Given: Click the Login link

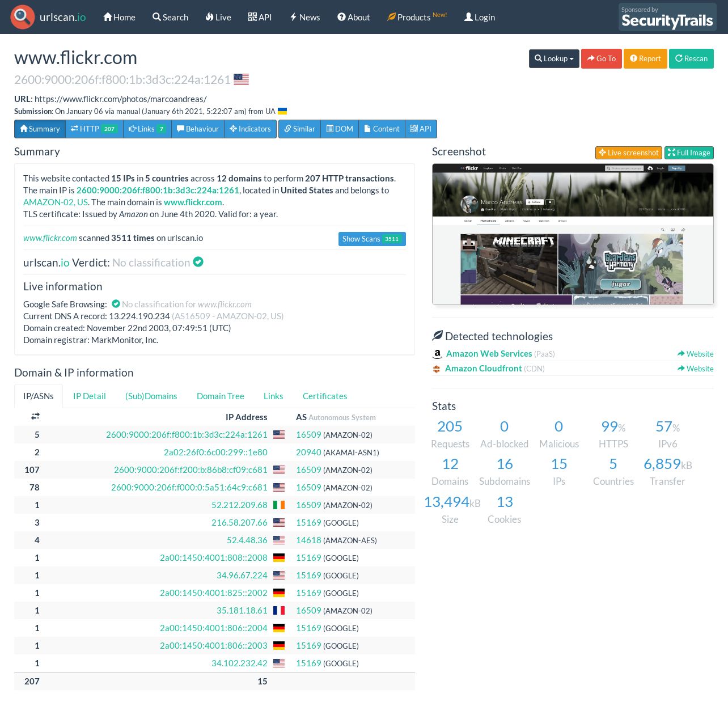Looking at the screenshot, I should (480, 17).
